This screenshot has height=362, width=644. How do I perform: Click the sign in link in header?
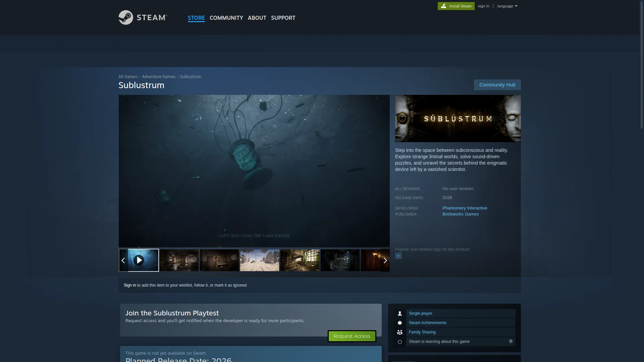click(x=483, y=6)
